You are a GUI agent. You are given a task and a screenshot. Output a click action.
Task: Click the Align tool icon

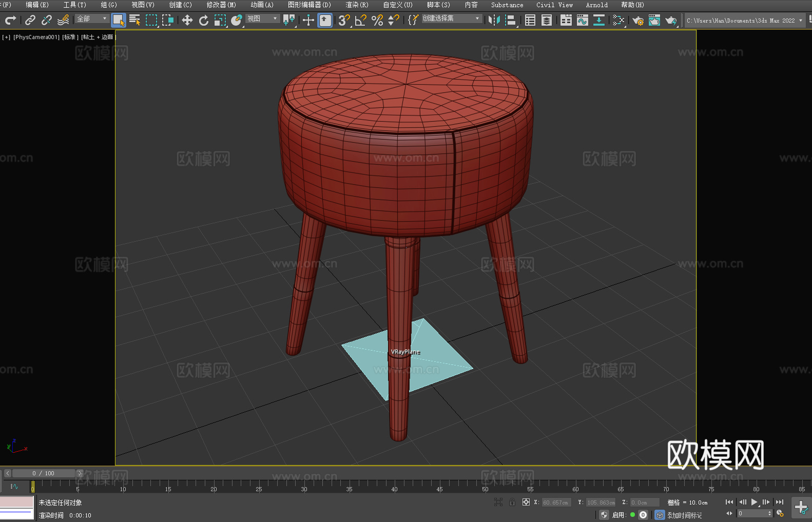[511, 20]
